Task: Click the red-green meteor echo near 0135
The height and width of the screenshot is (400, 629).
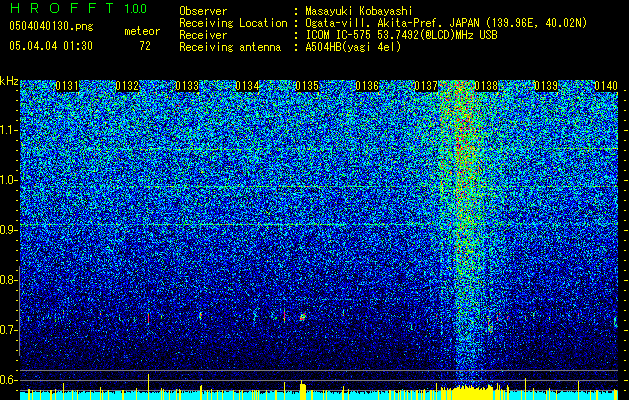Action: tap(303, 317)
